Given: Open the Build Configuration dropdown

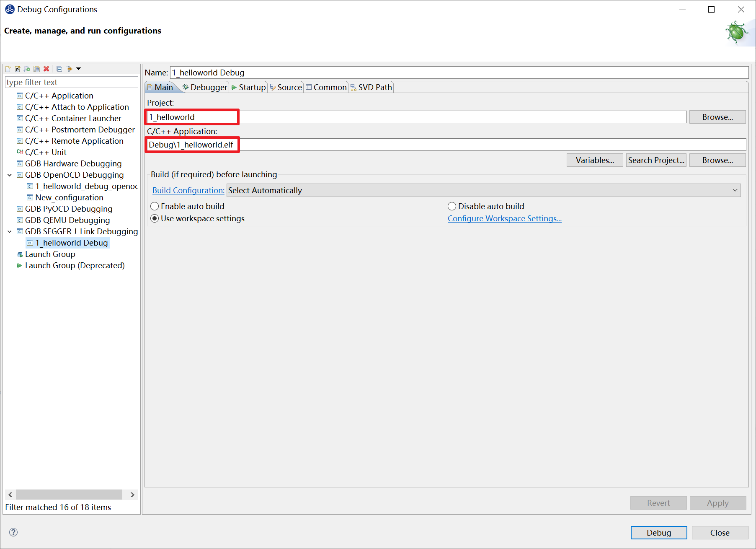Looking at the screenshot, I should tap(483, 190).
